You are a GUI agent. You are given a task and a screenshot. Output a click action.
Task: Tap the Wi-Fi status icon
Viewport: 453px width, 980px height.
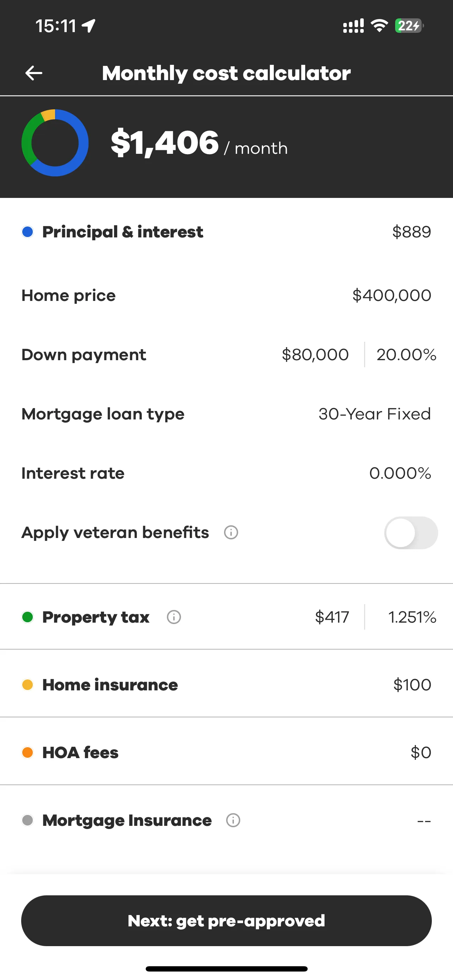[x=379, y=26]
